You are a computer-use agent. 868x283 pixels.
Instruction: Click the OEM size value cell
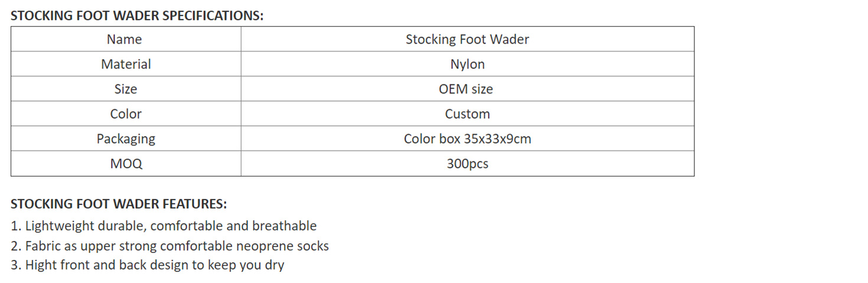pyautogui.click(x=466, y=89)
